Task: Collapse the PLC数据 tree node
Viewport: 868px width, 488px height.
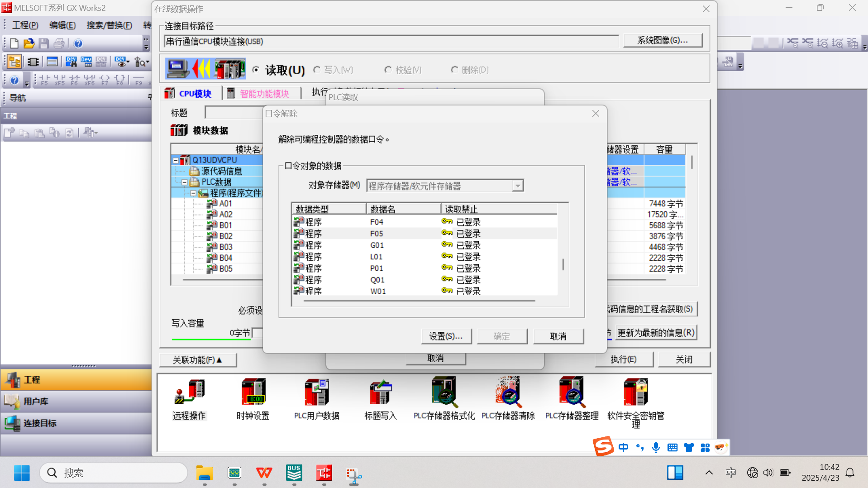Action: tap(185, 182)
